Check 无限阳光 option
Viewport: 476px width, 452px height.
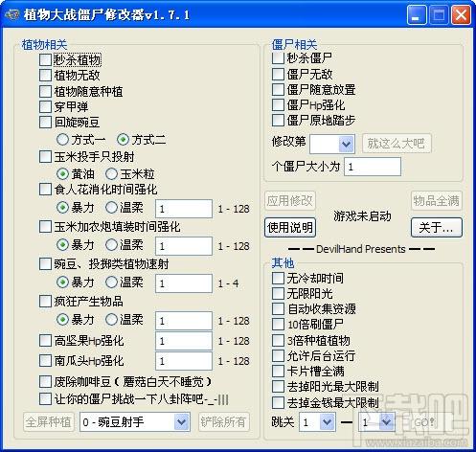[278, 293]
